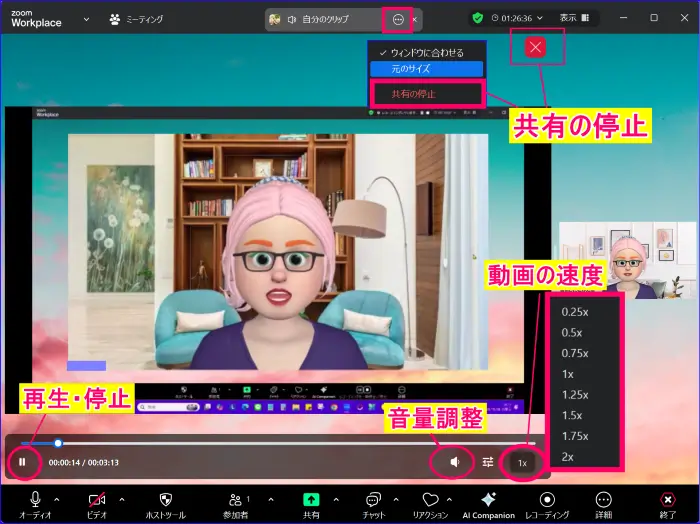
Task: Pause the clip with the pause button
Action: (22, 462)
